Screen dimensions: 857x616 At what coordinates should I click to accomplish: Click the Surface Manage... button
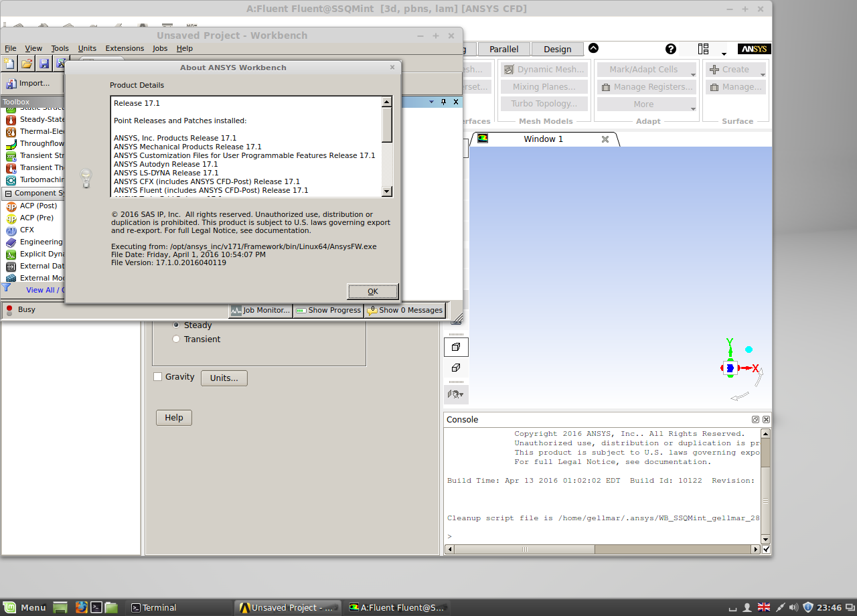(x=736, y=86)
